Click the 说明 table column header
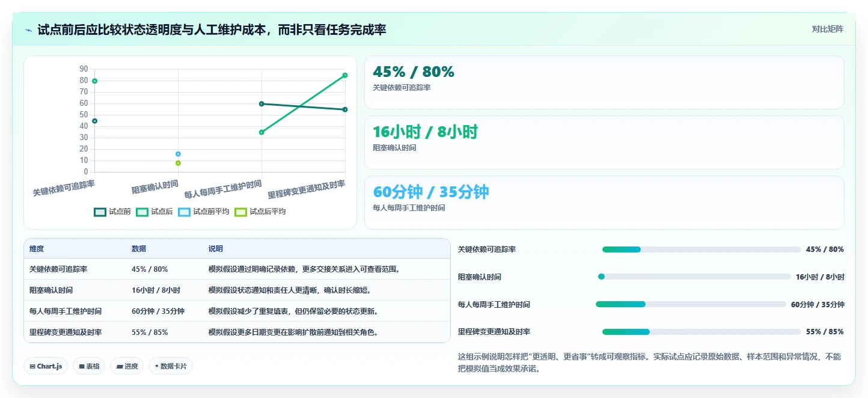The image size is (868, 398). (216, 249)
